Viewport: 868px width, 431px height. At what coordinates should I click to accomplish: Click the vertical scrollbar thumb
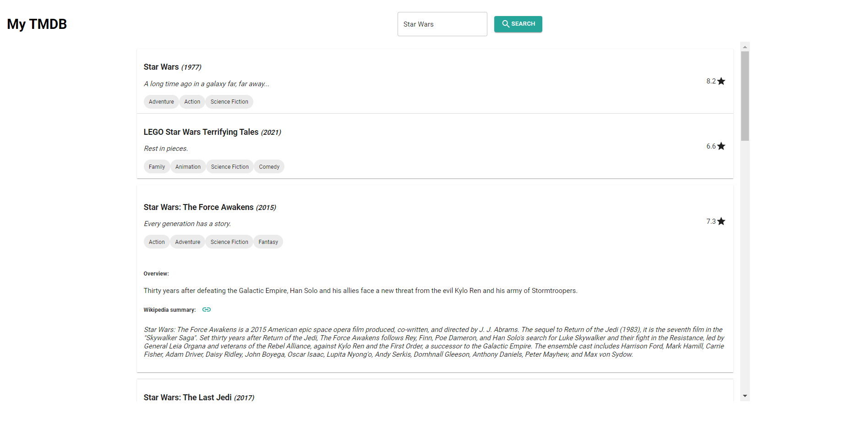pos(745,96)
